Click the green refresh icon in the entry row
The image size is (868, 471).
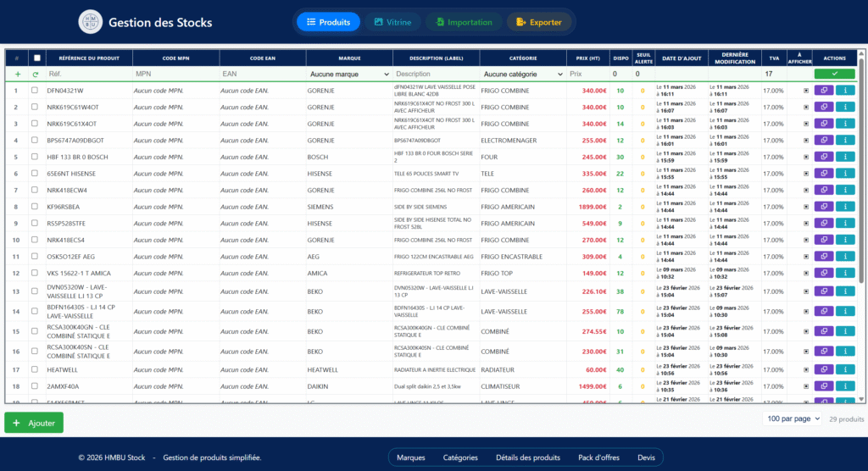pos(36,75)
